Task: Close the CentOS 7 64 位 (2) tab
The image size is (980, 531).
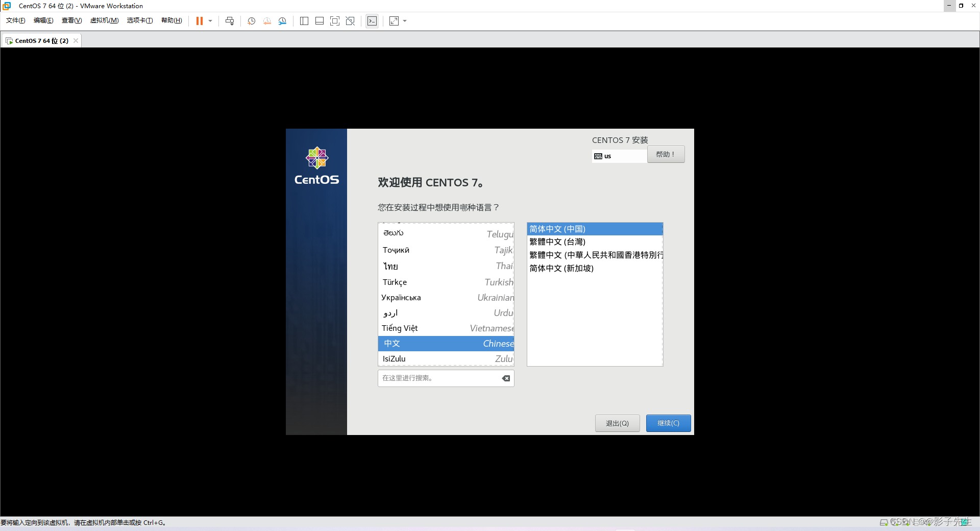Action: coord(76,41)
